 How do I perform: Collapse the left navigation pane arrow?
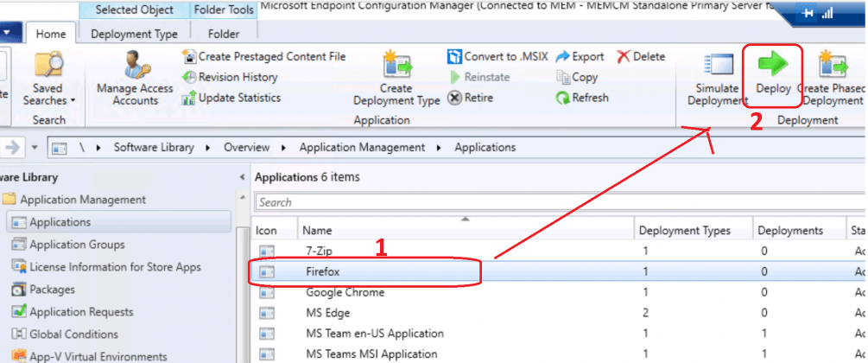pyautogui.click(x=242, y=177)
